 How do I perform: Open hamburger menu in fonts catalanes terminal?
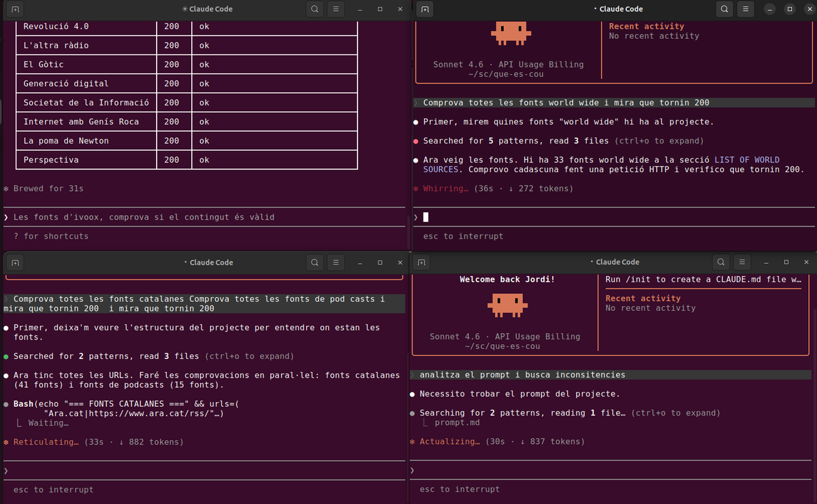coord(336,263)
